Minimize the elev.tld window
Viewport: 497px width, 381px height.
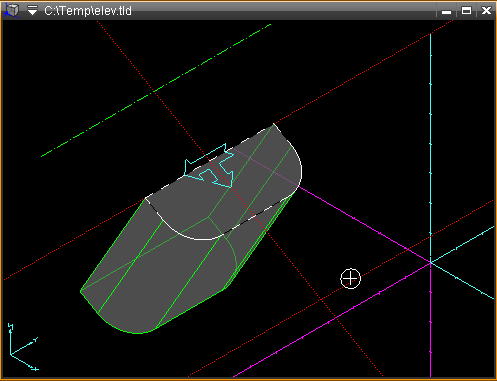[x=446, y=12]
